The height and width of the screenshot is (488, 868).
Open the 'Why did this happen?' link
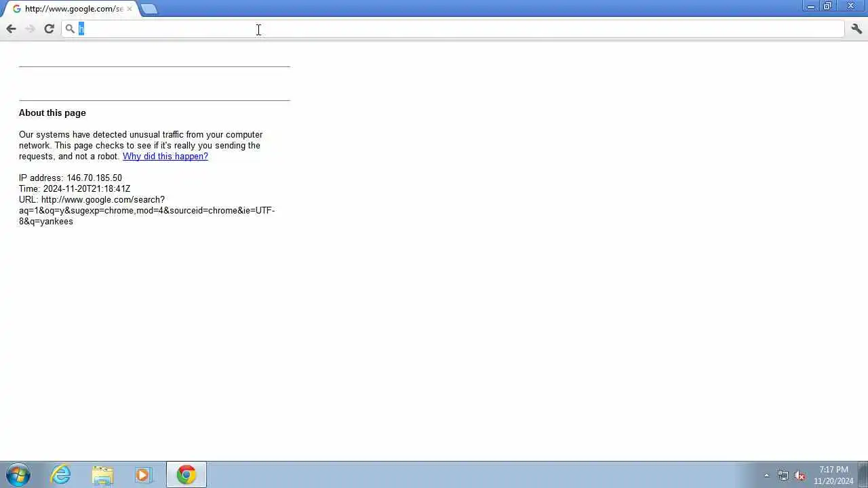[x=165, y=156]
